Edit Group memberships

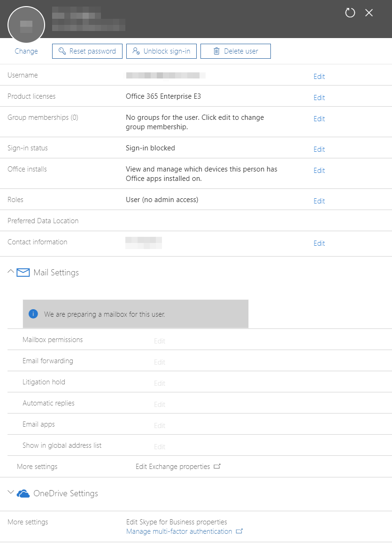(319, 119)
